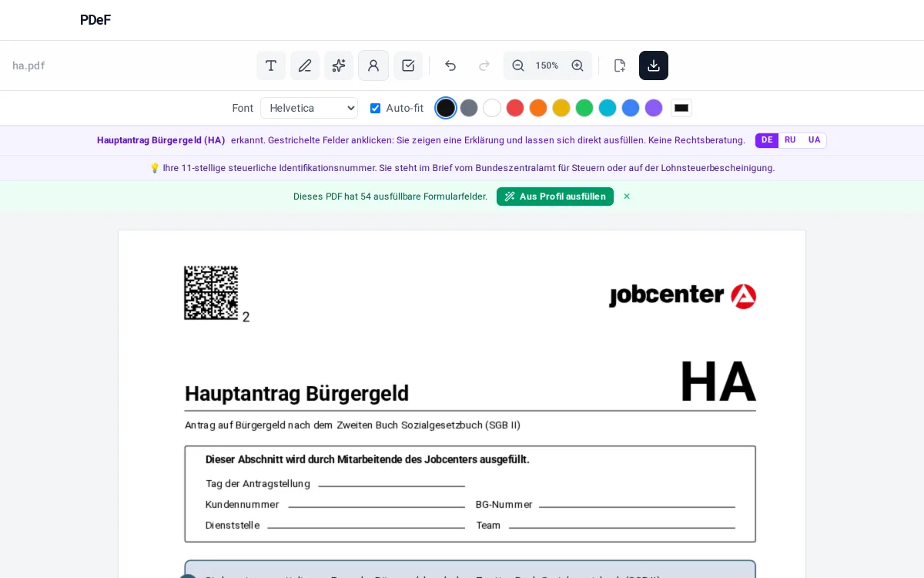
Task: Redo the last action
Action: [484, 66]
